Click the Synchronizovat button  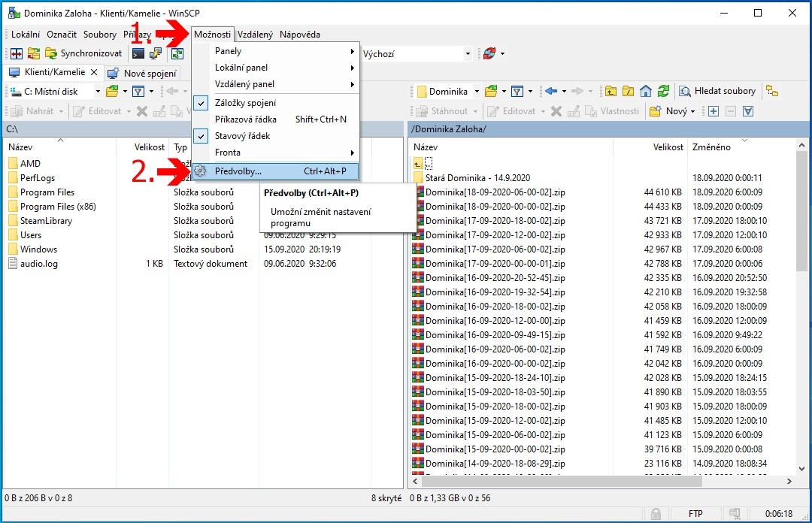[83, 53]
